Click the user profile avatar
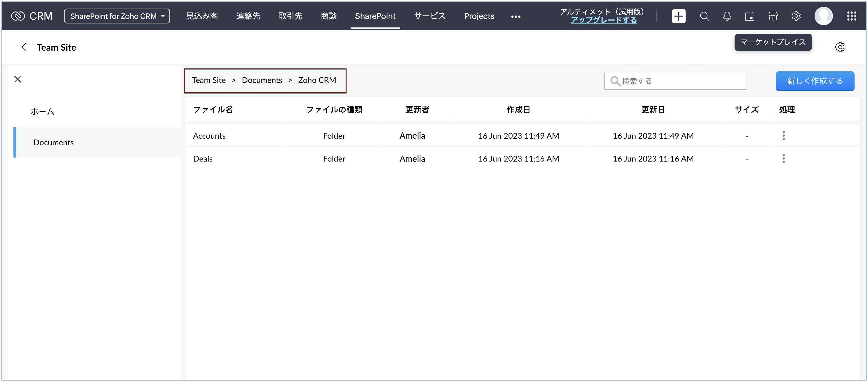This screenshot has width=868, height=382. coord(823,16)
